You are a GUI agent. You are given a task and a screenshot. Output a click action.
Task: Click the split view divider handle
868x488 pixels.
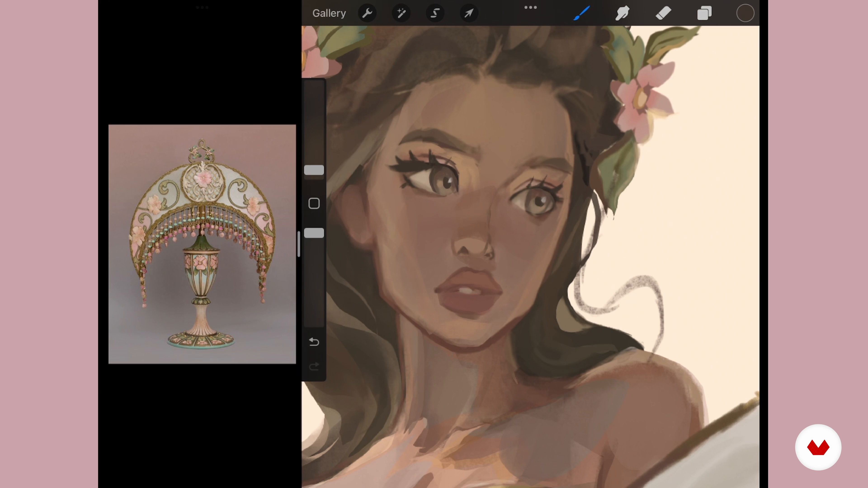tap(299, 244)
